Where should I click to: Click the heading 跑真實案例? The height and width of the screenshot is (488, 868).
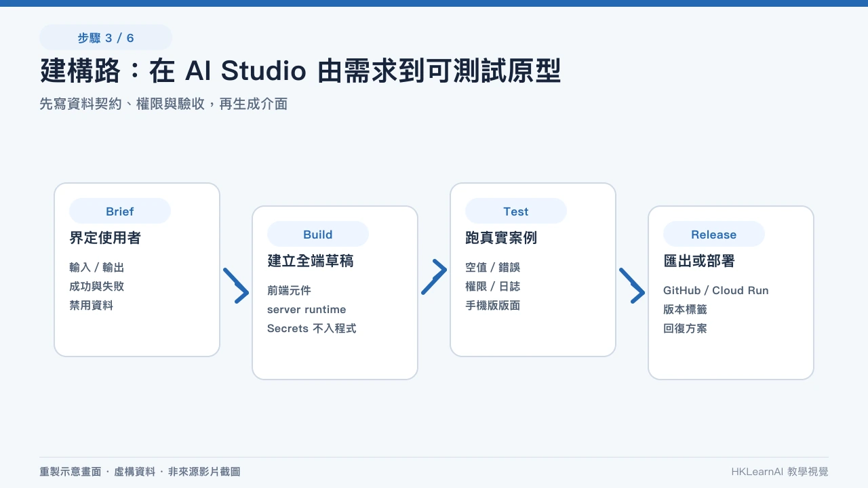click(x=501, y=238)
